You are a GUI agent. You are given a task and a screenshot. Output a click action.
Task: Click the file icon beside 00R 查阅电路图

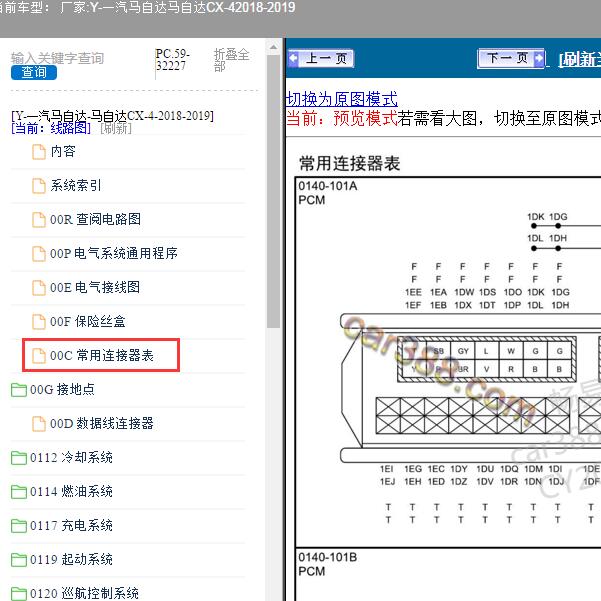38,220
